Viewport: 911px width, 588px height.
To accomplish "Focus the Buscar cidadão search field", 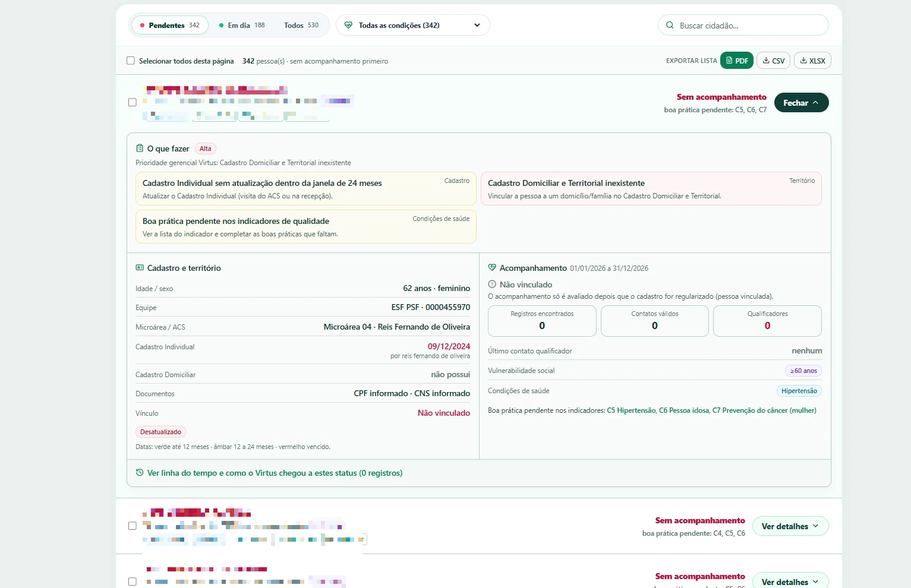I will [x=743, y=26].
